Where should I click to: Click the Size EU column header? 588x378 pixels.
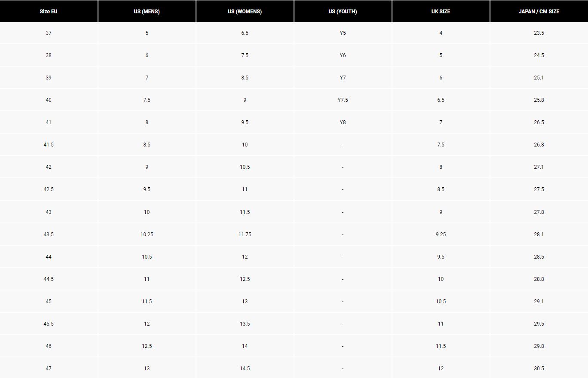49,11
